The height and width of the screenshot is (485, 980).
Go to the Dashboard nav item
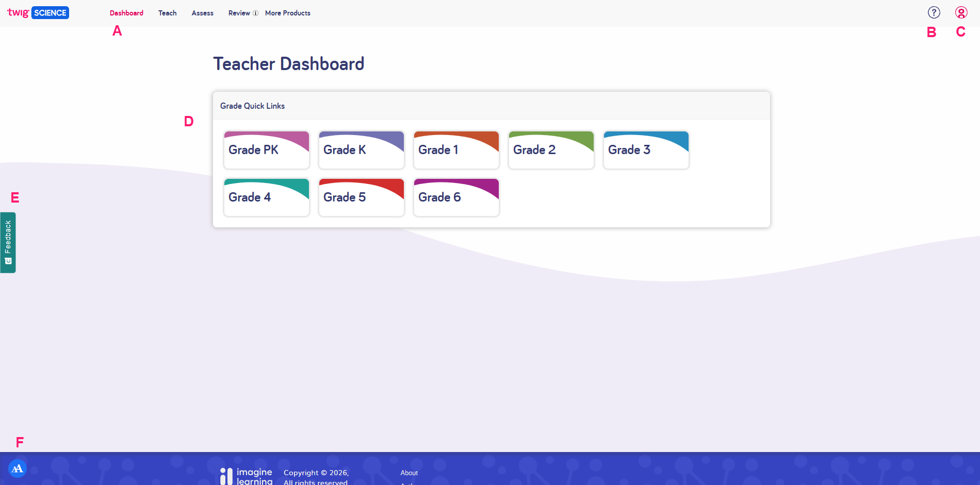pyautogui.click(x=126, y=13)
